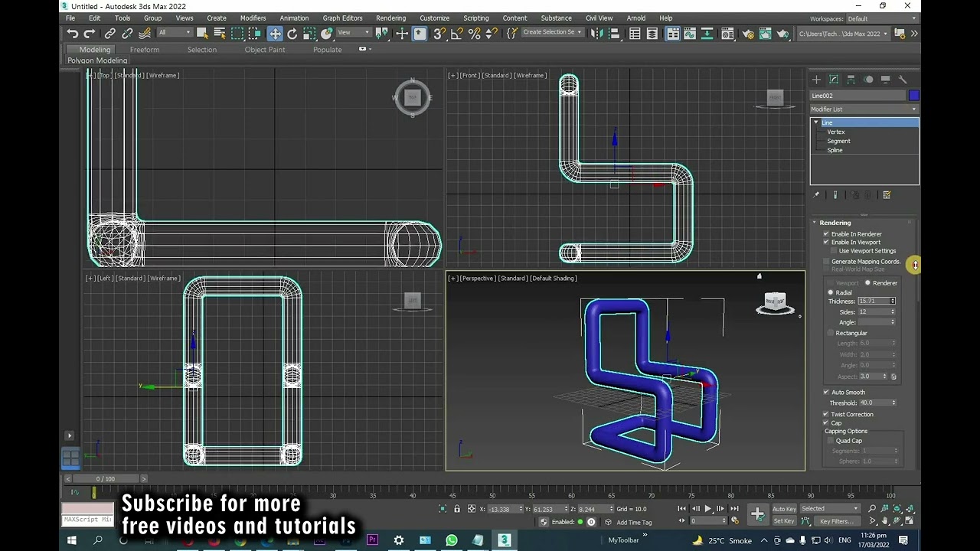980x551 pixels.
Task: Click the Pin Stack icon
Action: 816,195
